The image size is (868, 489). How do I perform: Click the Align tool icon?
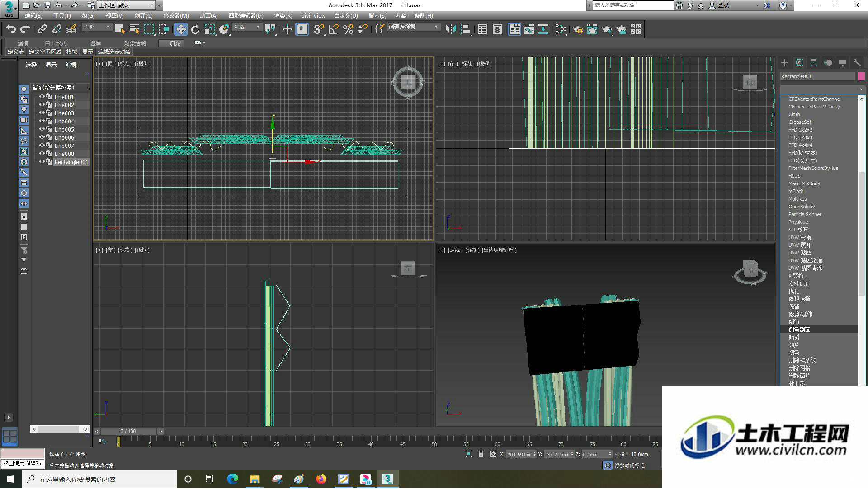point(466,29)
